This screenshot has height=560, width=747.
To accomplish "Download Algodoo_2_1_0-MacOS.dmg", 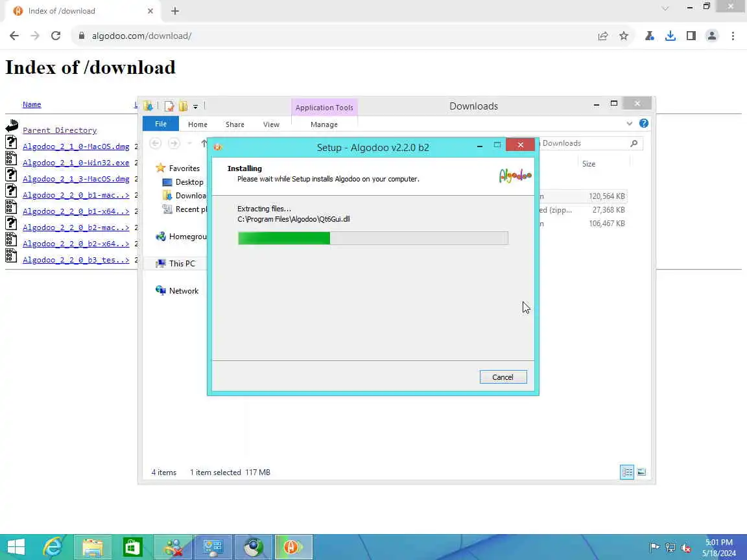I will pos(76,146).
